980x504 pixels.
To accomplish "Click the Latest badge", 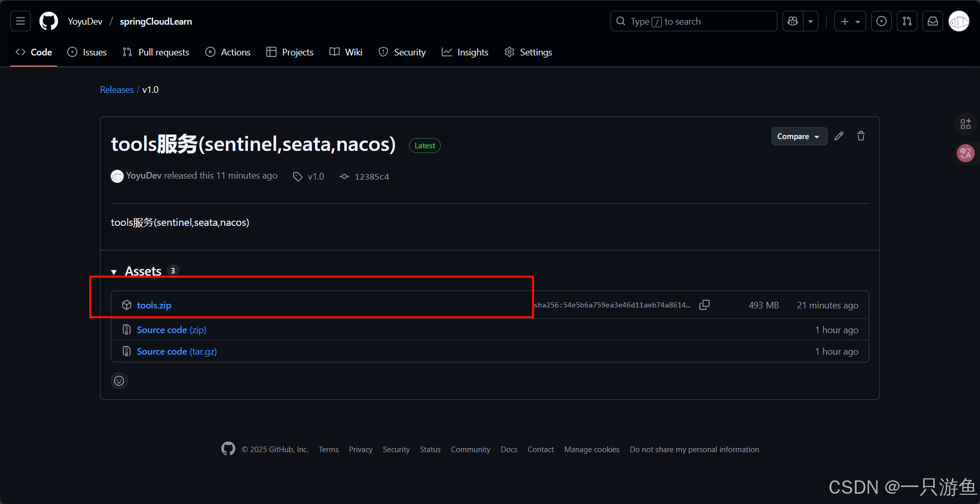I will [424, 146].
